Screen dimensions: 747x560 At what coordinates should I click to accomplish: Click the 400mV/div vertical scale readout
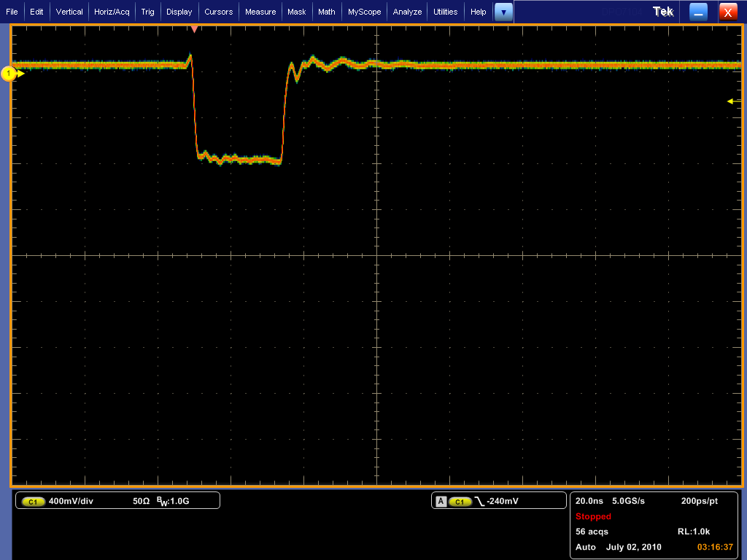70,502
